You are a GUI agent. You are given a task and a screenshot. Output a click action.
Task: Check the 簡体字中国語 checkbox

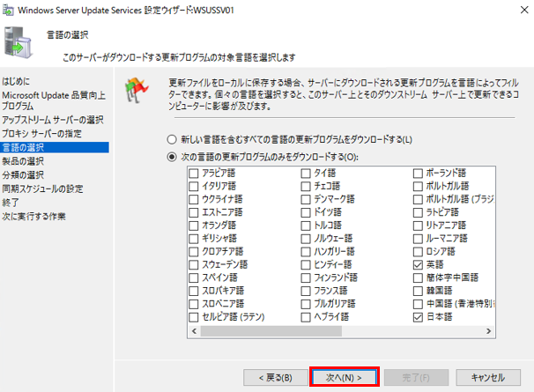click(418, 277)
